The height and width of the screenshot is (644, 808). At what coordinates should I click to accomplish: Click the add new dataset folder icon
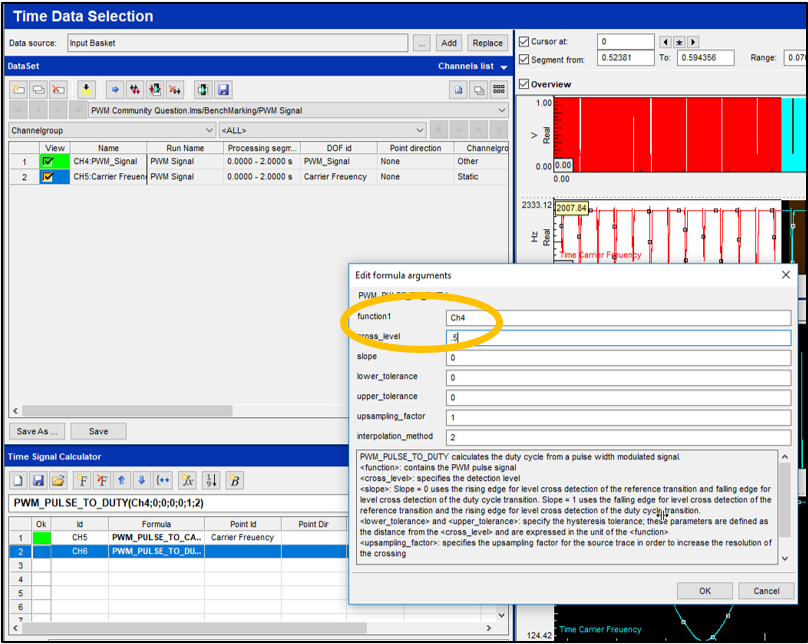coord(19,90)
